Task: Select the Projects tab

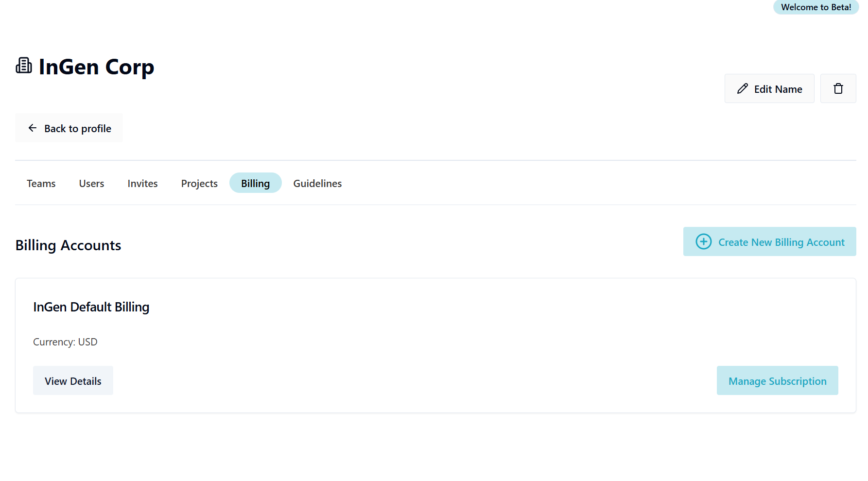Action: coord(199,184)
